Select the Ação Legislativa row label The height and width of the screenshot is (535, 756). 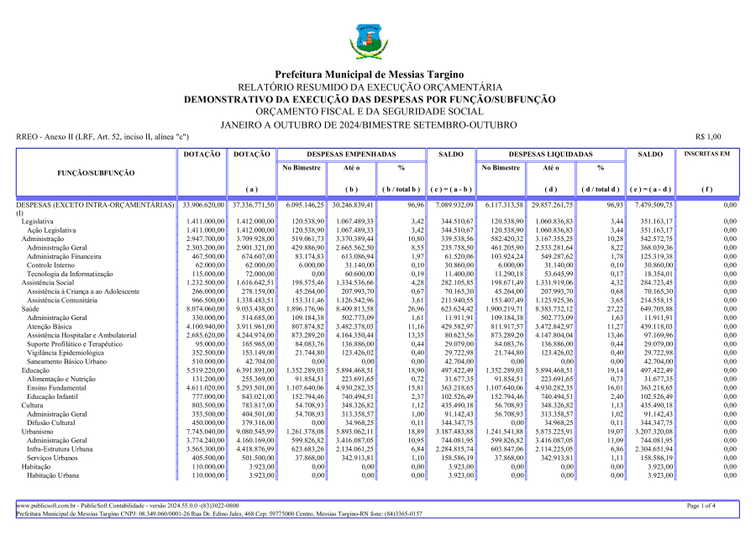click(x=52, y=229)
